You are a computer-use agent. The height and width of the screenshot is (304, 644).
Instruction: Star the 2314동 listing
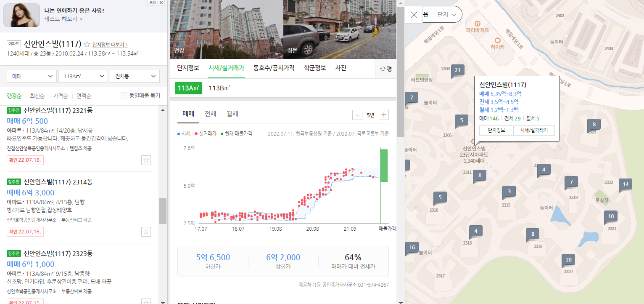(146, 232)
